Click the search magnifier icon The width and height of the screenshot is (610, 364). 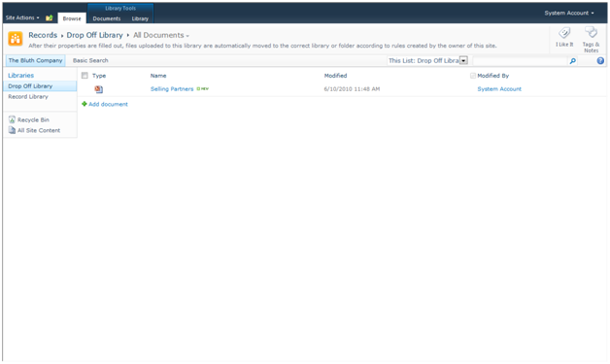pos(573,61)
